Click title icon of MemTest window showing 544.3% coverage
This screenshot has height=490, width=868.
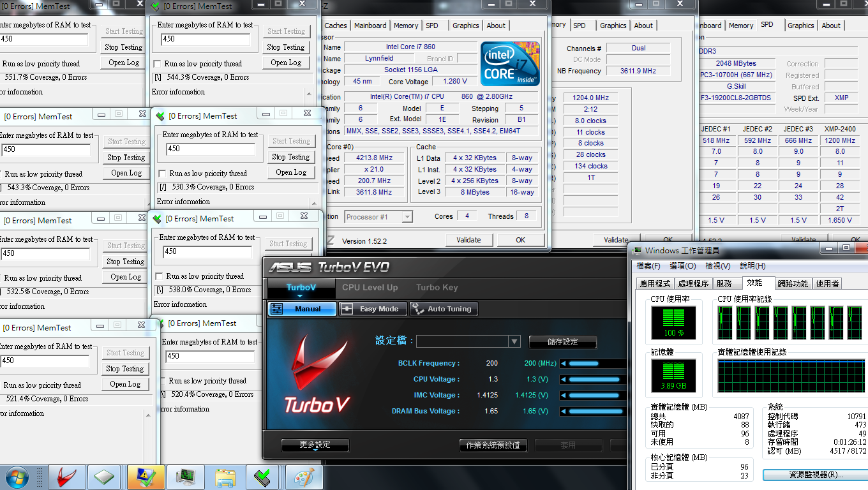pos(155,6)
